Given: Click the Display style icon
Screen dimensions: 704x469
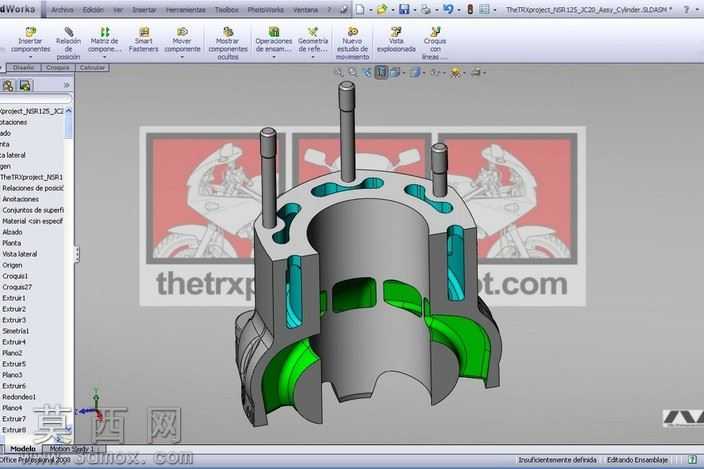Looking at the screenshot, I should (414, 72).
